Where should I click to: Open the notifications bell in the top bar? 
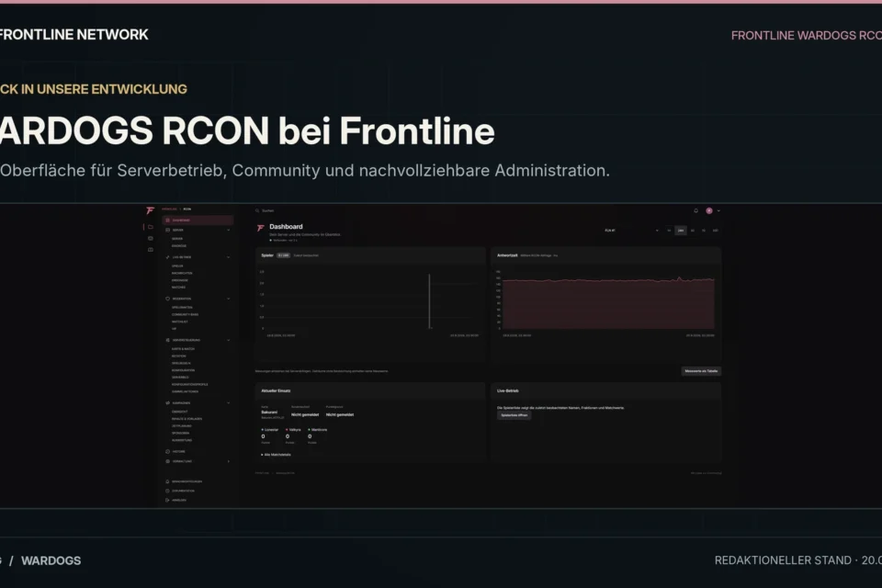tap(695, 210)
